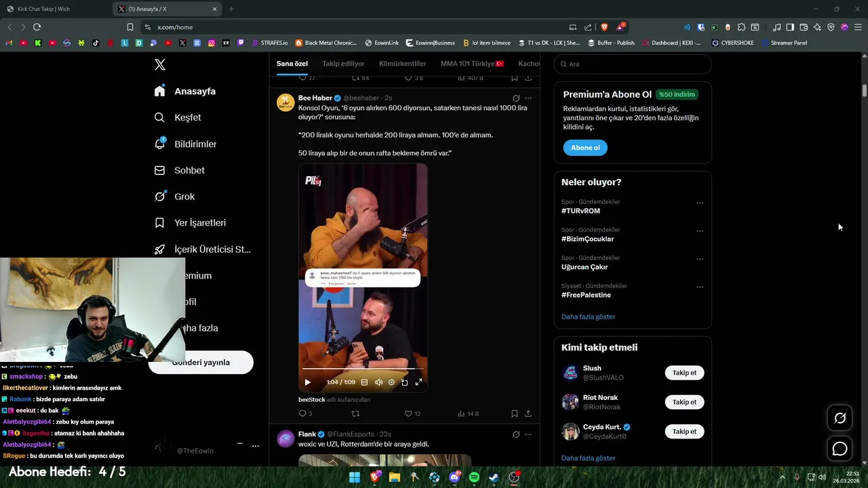View analytics for the Bee Haber post
Screen dimensions: 868x488
468,413
